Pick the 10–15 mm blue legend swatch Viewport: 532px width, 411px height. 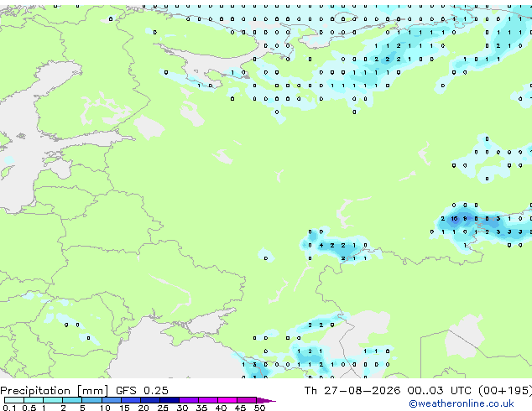[x=111, y=400]
